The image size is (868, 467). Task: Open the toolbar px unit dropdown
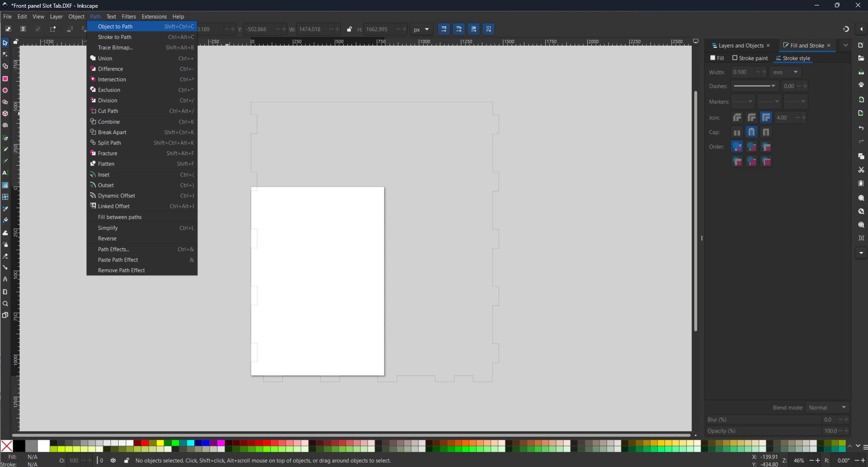pyautogui.click(x=421, y=29)
